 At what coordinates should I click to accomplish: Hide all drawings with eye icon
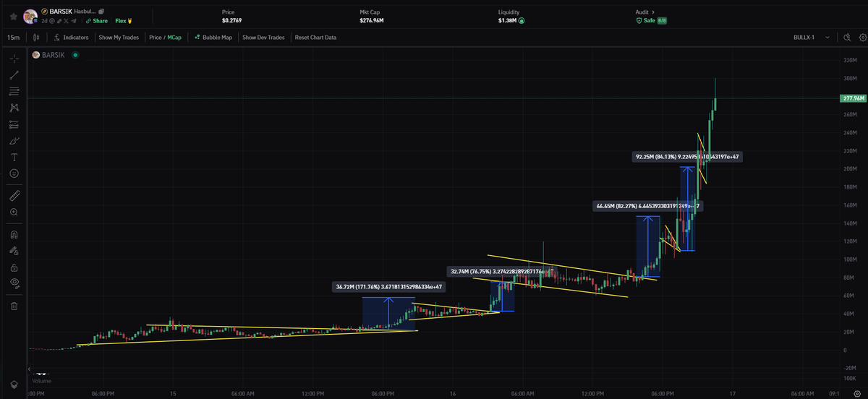[14, 284]
